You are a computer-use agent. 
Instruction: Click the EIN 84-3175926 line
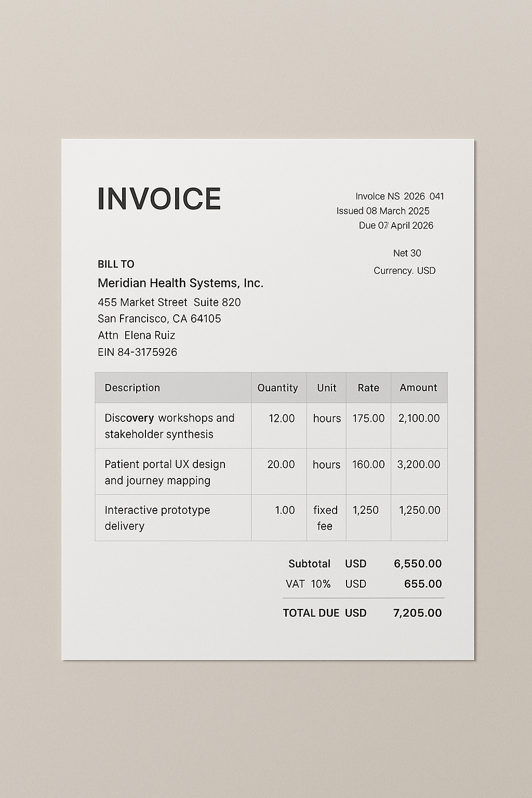click(x=138, y=352)
